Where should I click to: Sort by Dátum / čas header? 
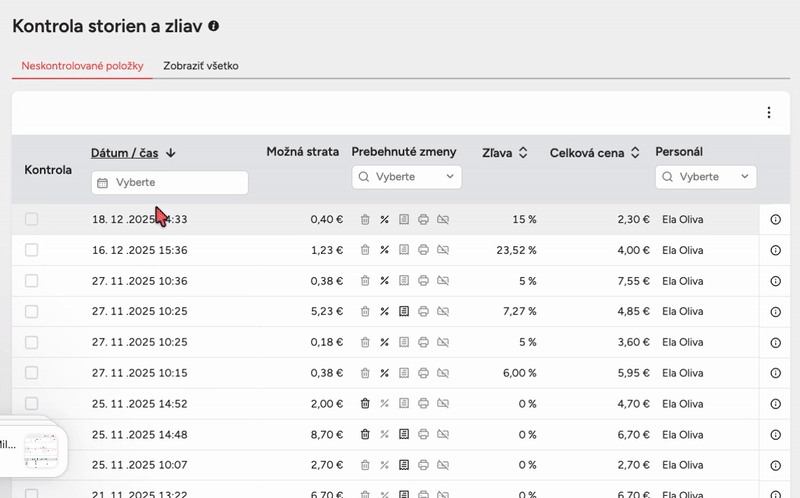pyautogui.click(x=125, y=153)
